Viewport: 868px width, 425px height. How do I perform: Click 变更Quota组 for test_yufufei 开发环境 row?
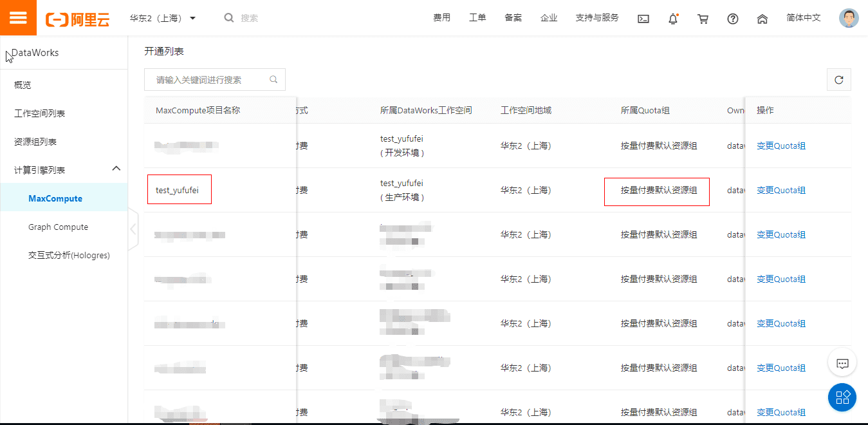point(781,146)
